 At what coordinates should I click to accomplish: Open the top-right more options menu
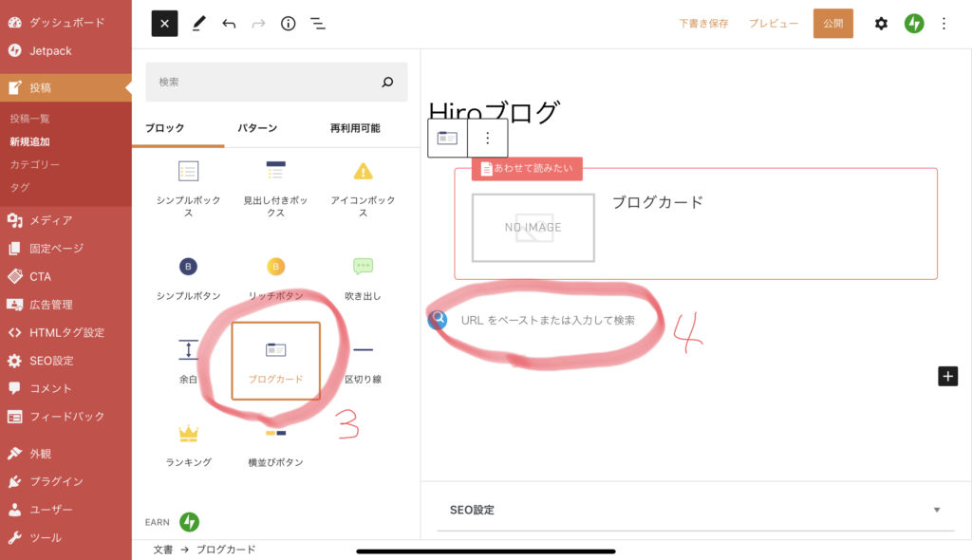coord(944,24)
